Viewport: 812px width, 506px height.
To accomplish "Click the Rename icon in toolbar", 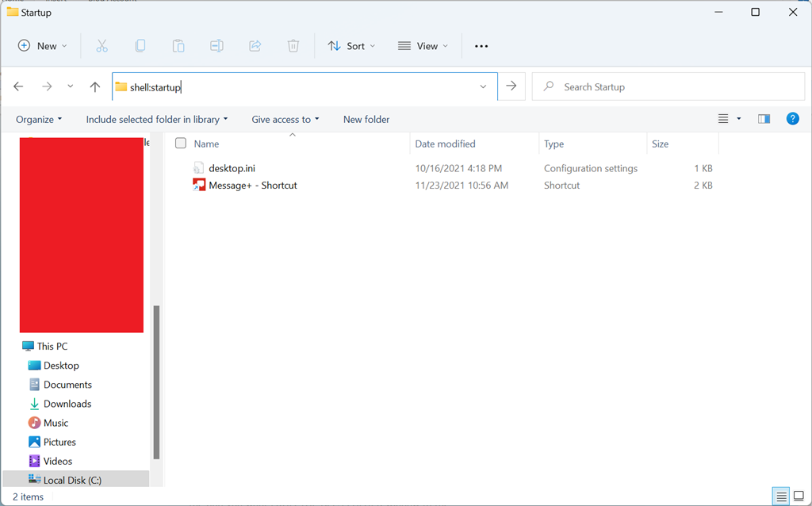I will point(216,46).
